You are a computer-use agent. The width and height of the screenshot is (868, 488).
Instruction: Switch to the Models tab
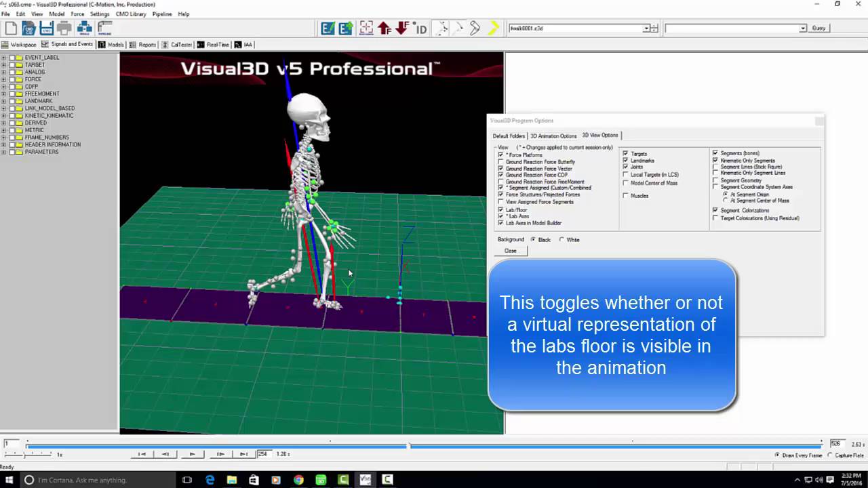pyautogui.click(x=111, y=45)
